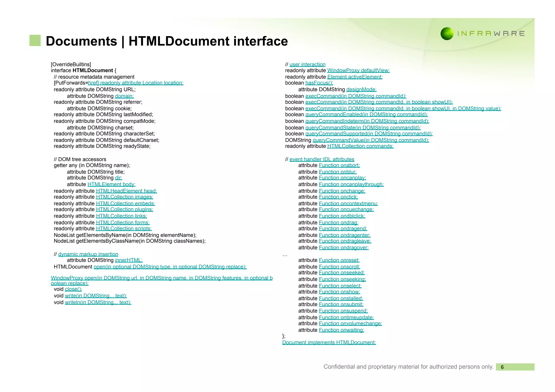Click 'Function ondrag;' link

point(339,222)
